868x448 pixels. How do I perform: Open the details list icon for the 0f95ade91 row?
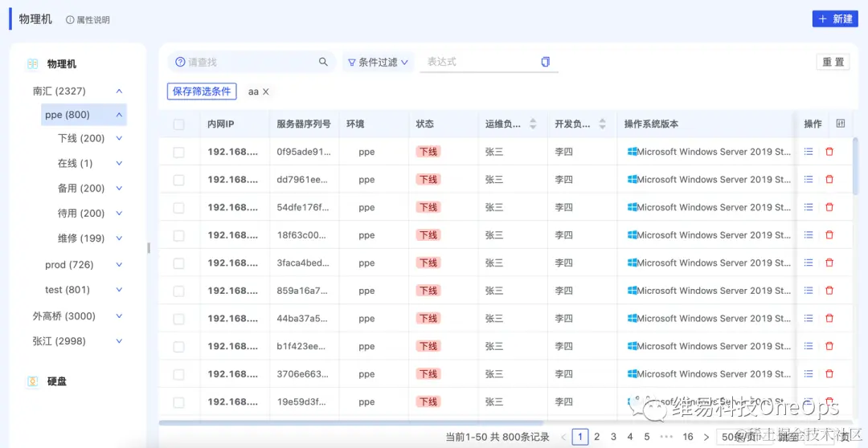809,152
